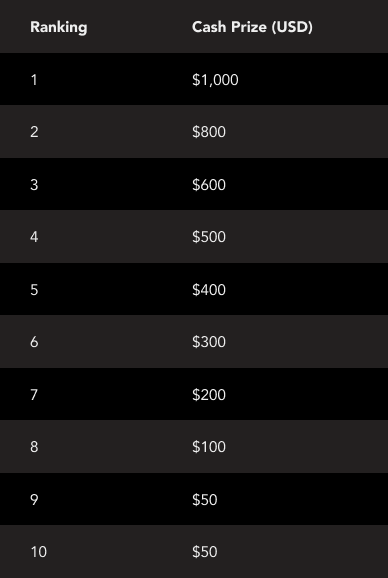Select the $500 prize cell
Image resolution: width=388 pixels, height=578 pixels.
209,237
